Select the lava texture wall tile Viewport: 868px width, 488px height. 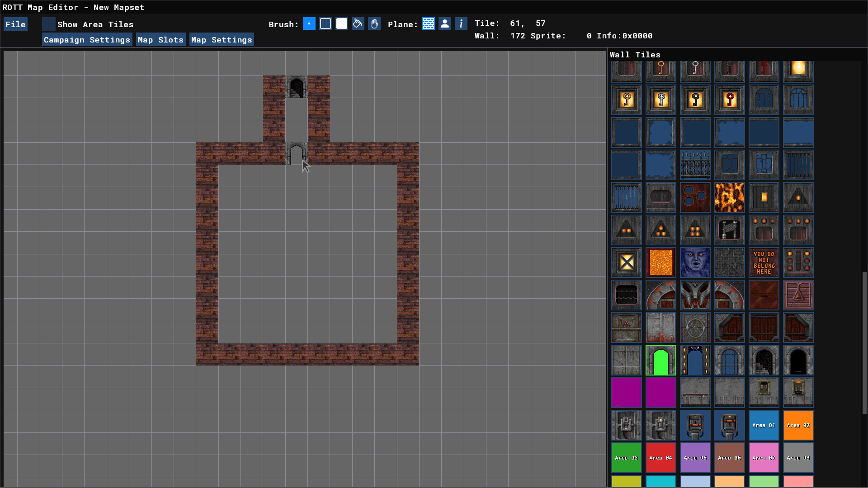(729, 197)
